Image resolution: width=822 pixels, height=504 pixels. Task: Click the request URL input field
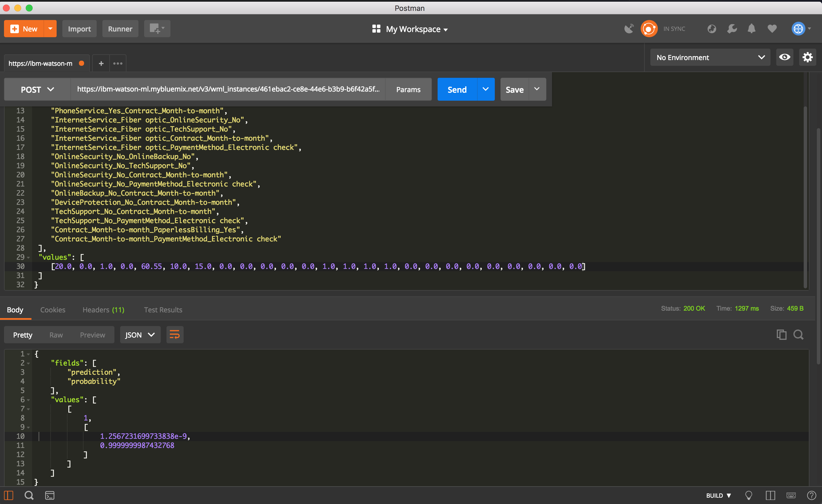[228, 90]
